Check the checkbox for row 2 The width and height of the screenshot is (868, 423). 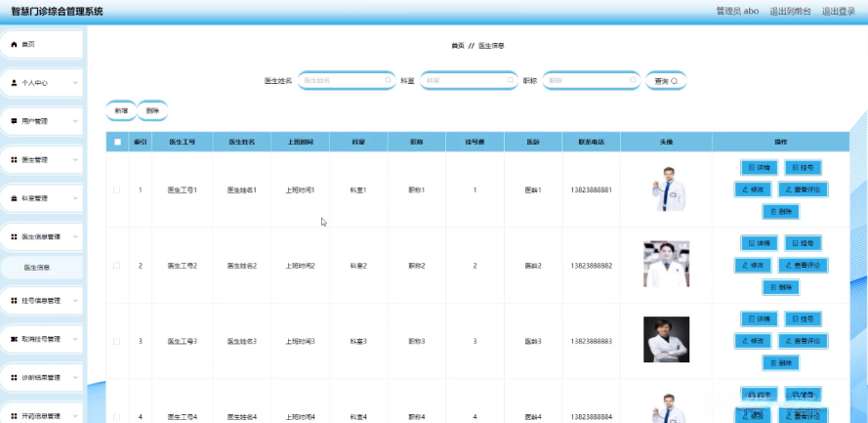pos(117,266)
